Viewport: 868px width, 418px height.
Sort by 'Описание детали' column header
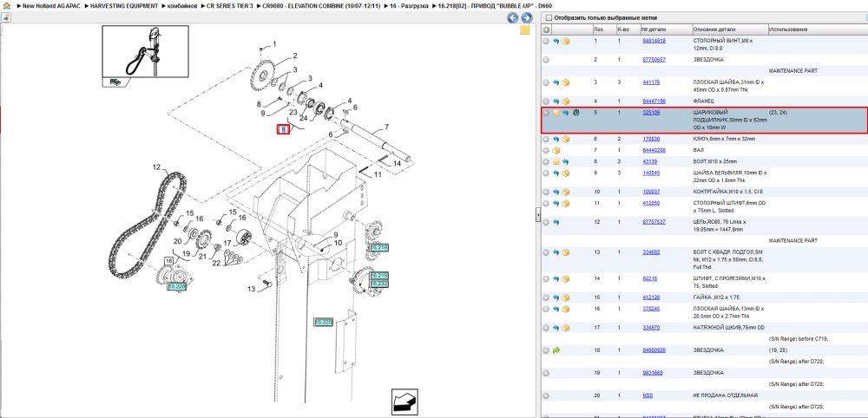pyautogui.click(x=714, y=29)
